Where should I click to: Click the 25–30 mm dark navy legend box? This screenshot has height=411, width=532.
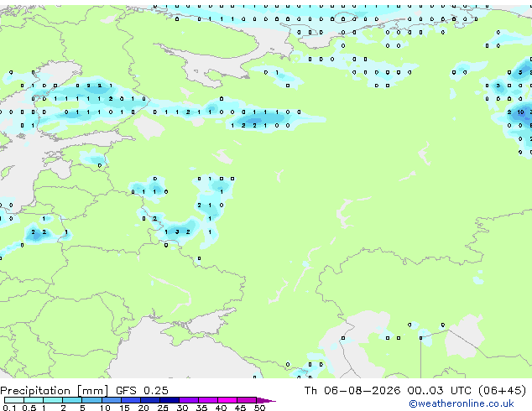click(x=169, y=400)
